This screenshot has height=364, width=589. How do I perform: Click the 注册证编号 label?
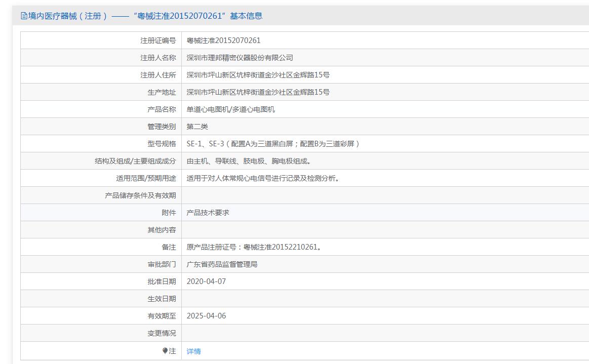(158, 41)
